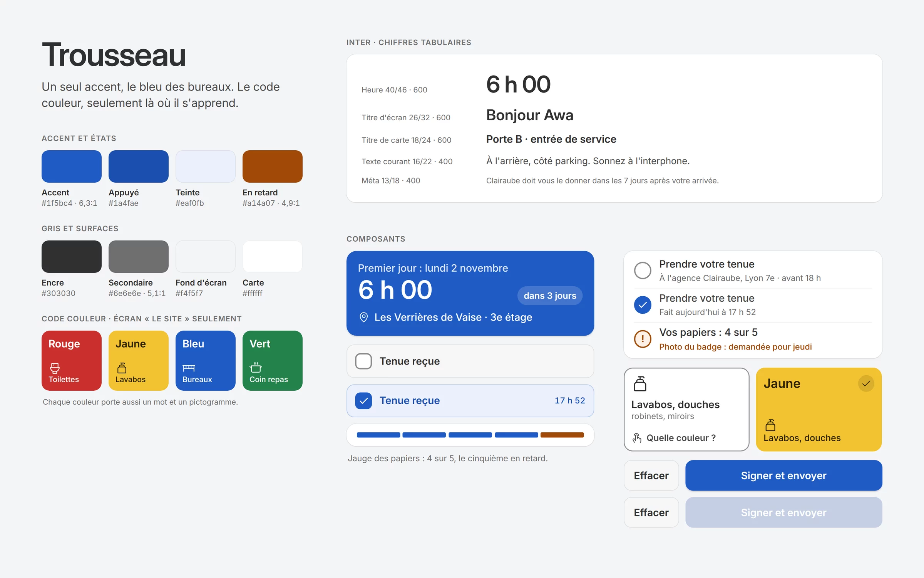Screen dimensions: 924x578
Task: Click the checkmark badge on the large Jaune card
Action: coord(866,383)
